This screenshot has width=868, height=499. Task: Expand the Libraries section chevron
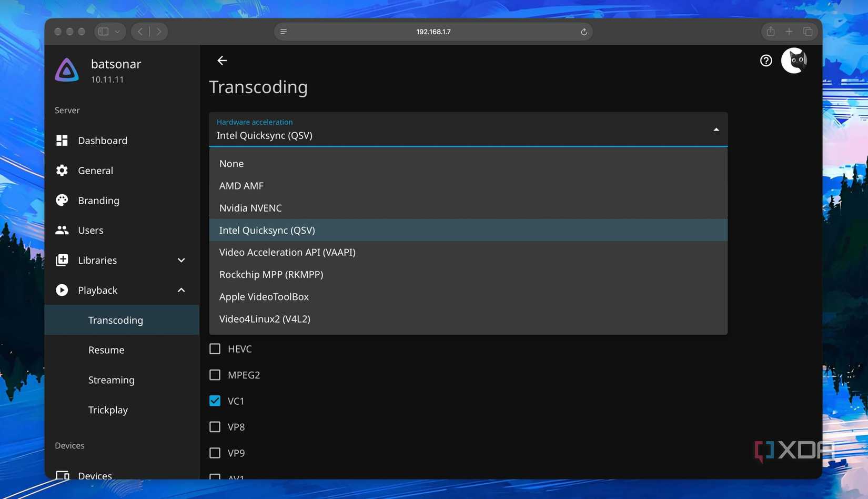click(x=181, y=260)
